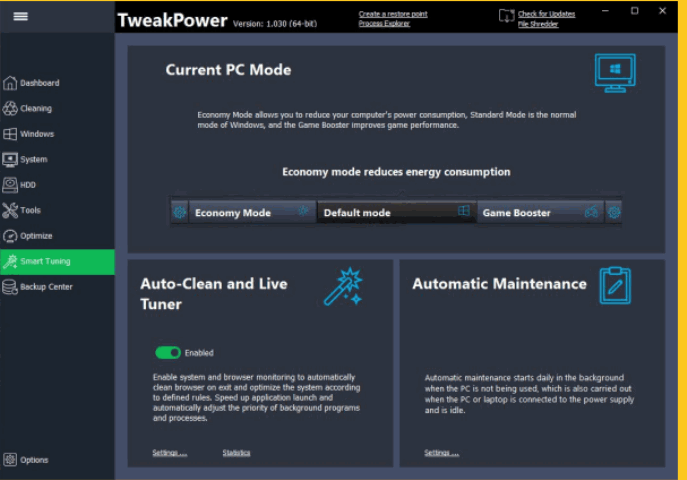The image size is (687, 480).
Task: Open Auto-Clean Settings link
Action: tap(170, 453)
